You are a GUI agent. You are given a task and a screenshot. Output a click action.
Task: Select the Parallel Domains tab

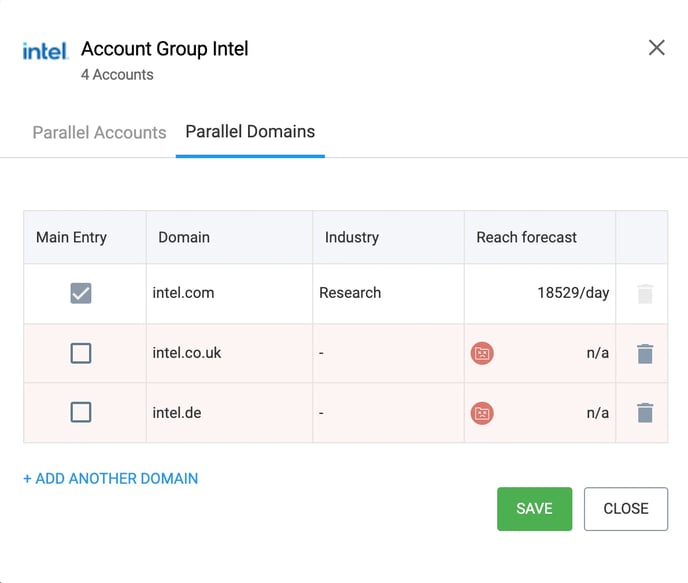(250, 132)
